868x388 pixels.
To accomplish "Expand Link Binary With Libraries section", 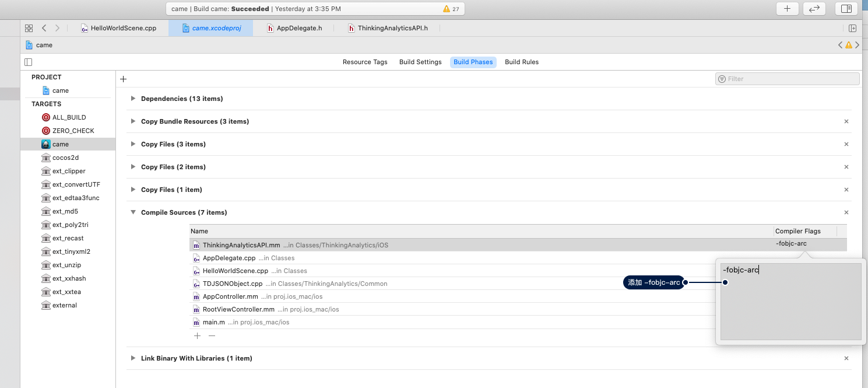I will (133, 358).
